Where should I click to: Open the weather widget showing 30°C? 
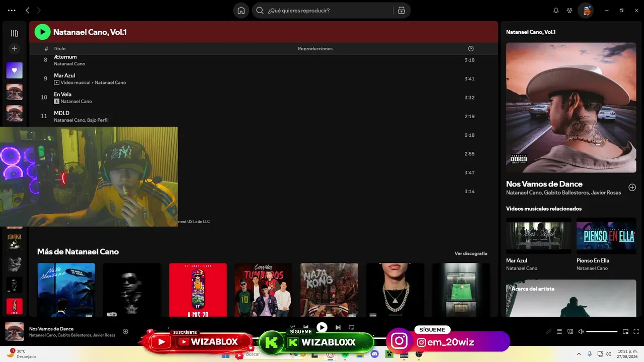pyautogui.click(x=21, y=354)
